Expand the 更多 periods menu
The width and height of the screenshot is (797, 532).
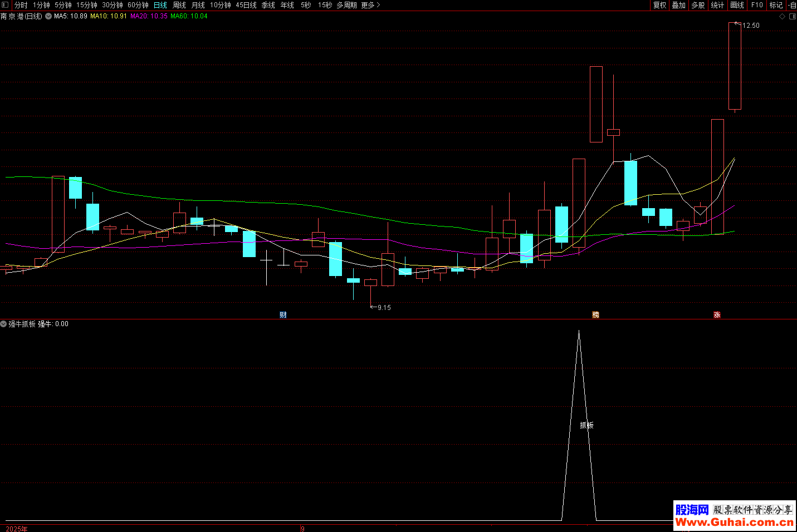pos(370,5)
